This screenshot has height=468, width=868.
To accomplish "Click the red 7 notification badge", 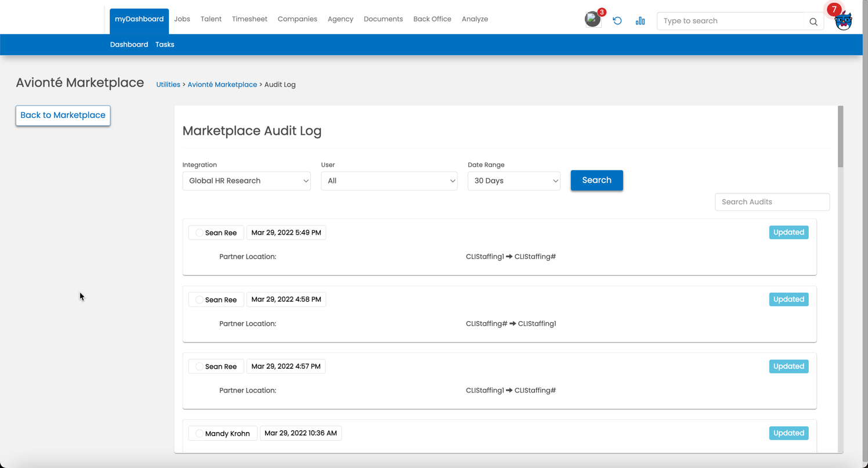I will click(x=834, y=9).
